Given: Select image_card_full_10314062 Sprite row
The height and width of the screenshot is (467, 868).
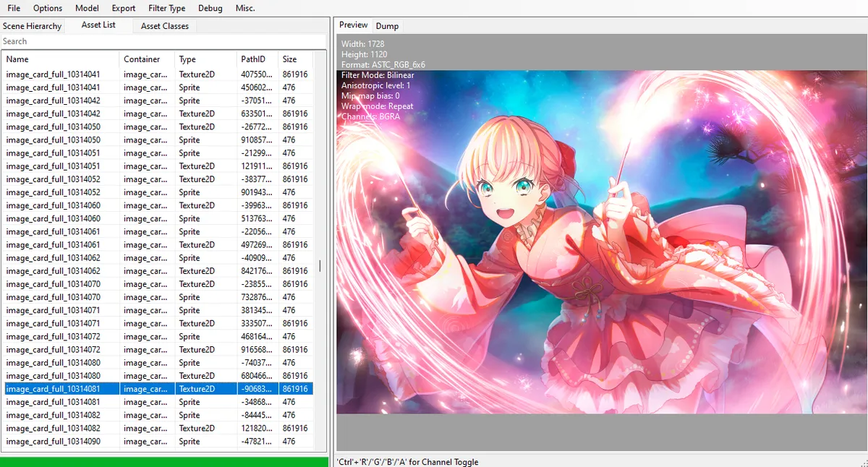Looking at the screenshot, I should pyautogui.click(x=158, y=257).
